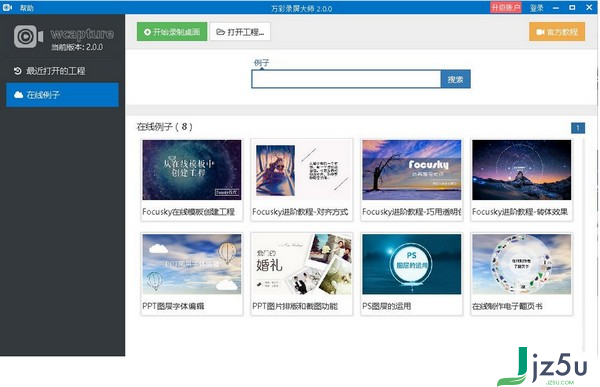Open the Focusky进阶教程-巧用透明 thumbnail
Image resolution: width=600 pixels, height=387 pixels.
point(412,170)
